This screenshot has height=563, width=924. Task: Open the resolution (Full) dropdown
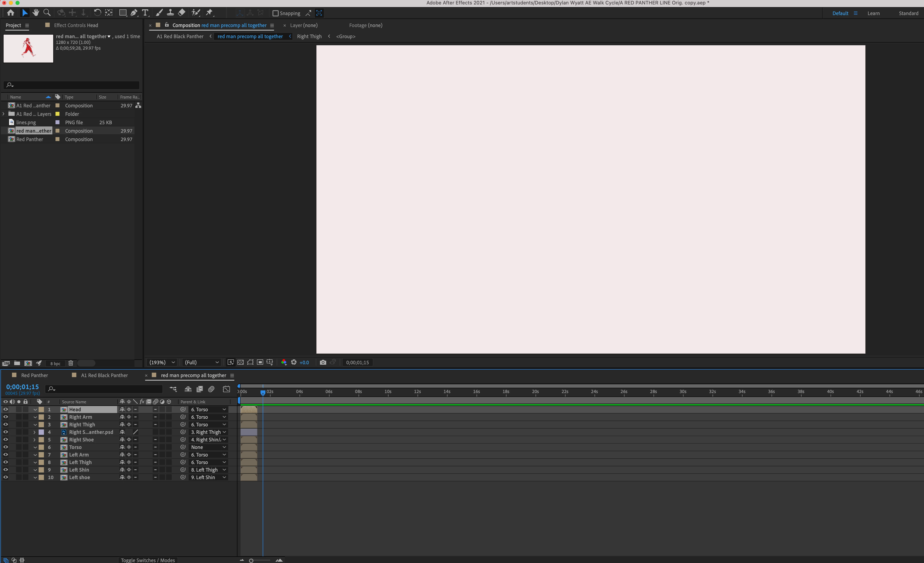(202, 362)
